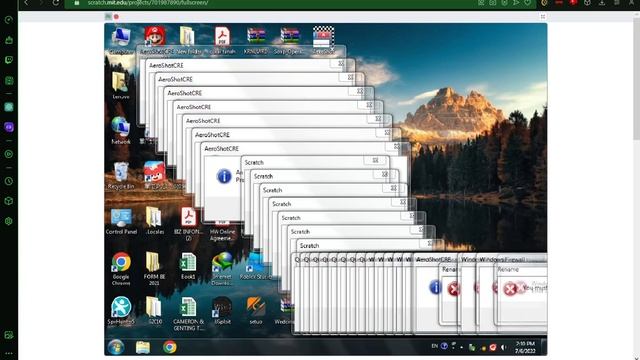This screenshot has height=360, width=640.
Task: Select the checkered-flag desktop icon
Action: click(x=323, y=40)
